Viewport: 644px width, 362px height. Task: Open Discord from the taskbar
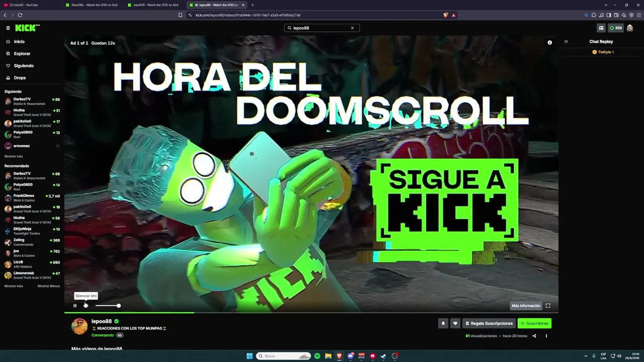click(350, 356)
